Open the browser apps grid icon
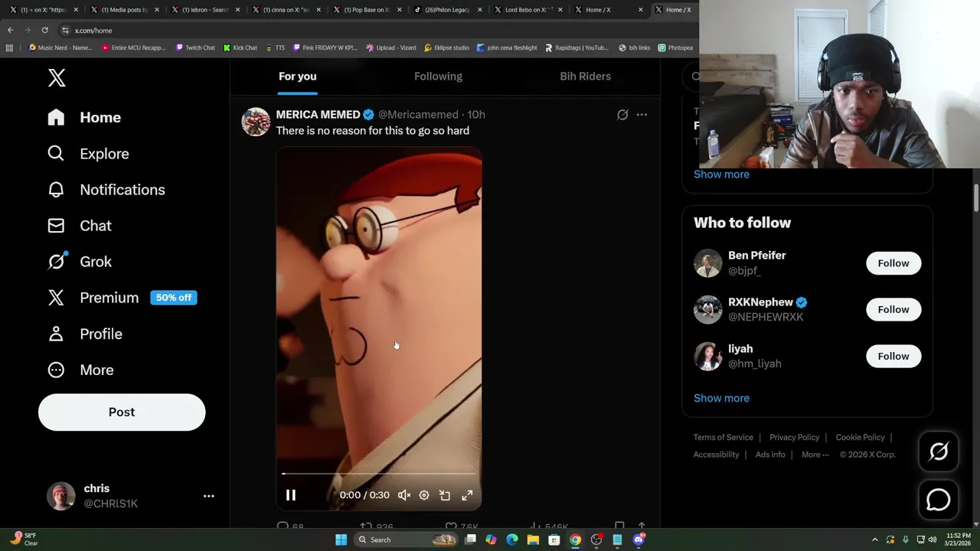Viewport: 980px width, 551px height. (9, 47)
